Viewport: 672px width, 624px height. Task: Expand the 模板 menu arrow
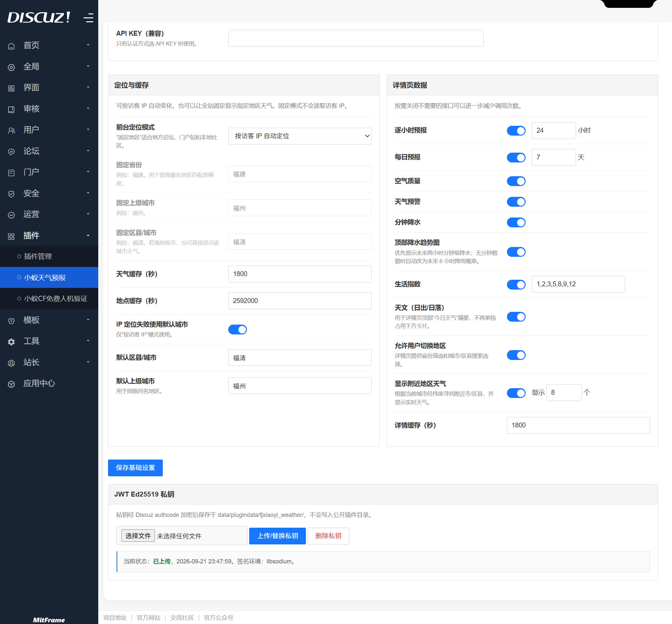click(88, 319)
